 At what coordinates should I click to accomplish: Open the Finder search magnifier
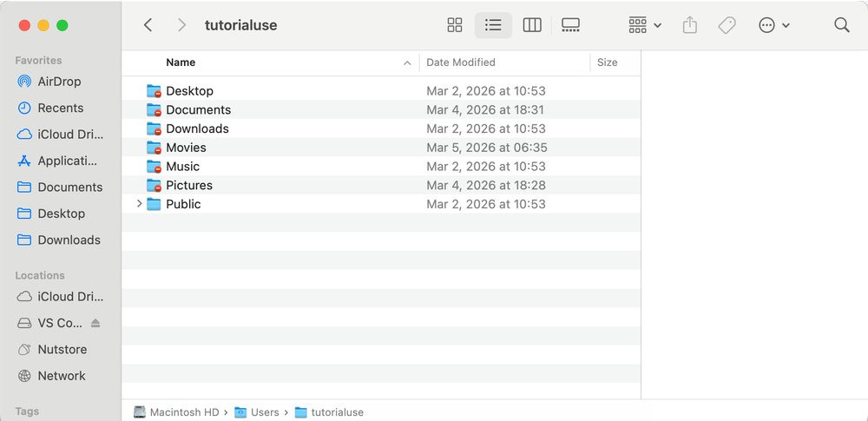[841, 25]
